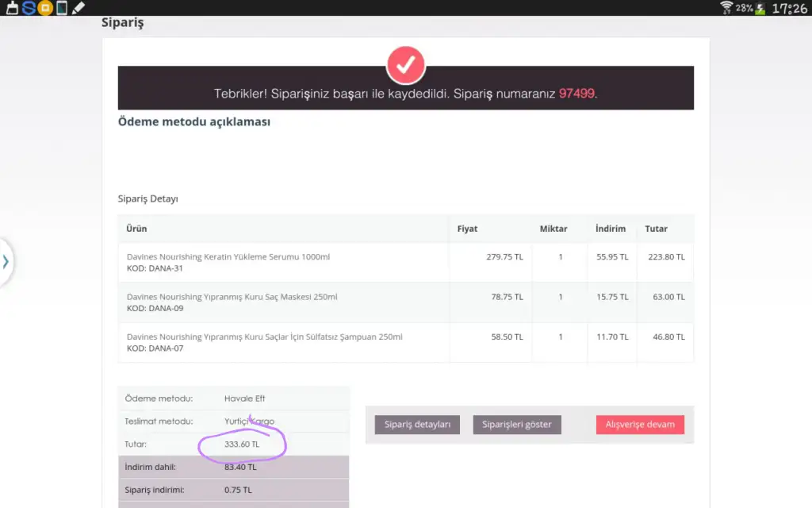Click the 333.60 TL total amount
This screenshot has height=508, width=812.
coord(242,444)
